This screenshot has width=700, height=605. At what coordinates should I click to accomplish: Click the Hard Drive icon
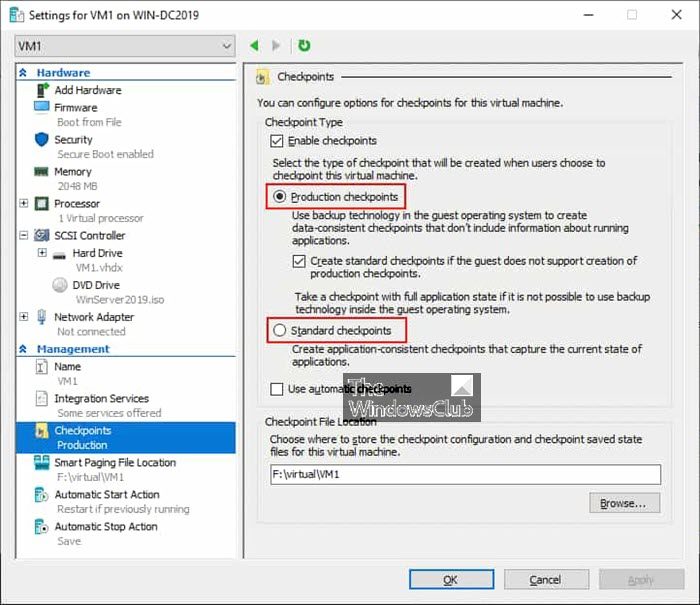(x=59, y=255)
